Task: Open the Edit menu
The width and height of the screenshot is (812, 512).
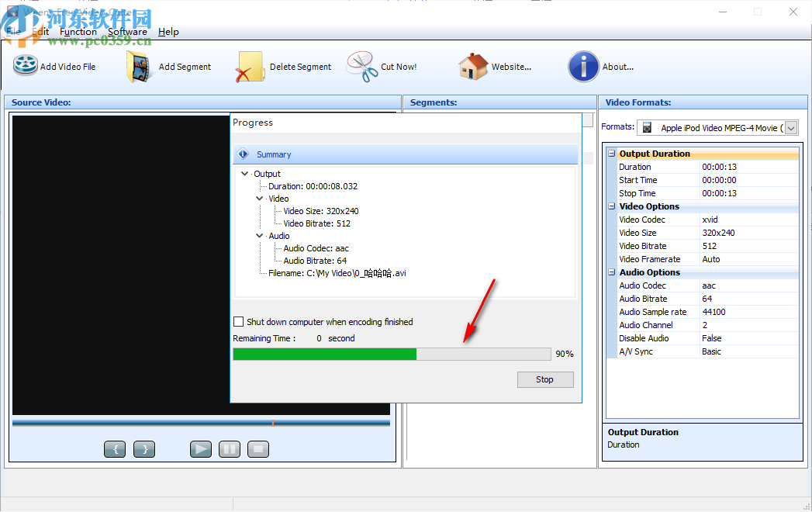Action: tap(40, 32)
